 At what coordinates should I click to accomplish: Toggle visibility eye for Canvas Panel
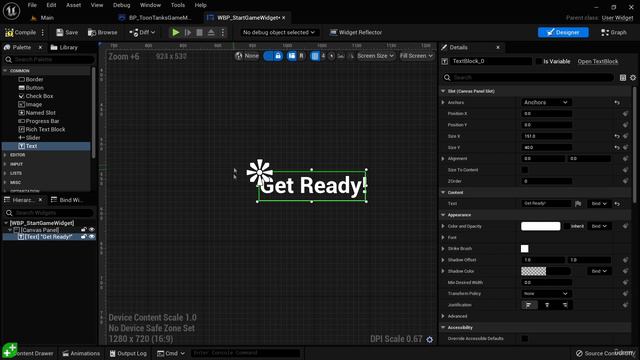click(x=92, y=230)
